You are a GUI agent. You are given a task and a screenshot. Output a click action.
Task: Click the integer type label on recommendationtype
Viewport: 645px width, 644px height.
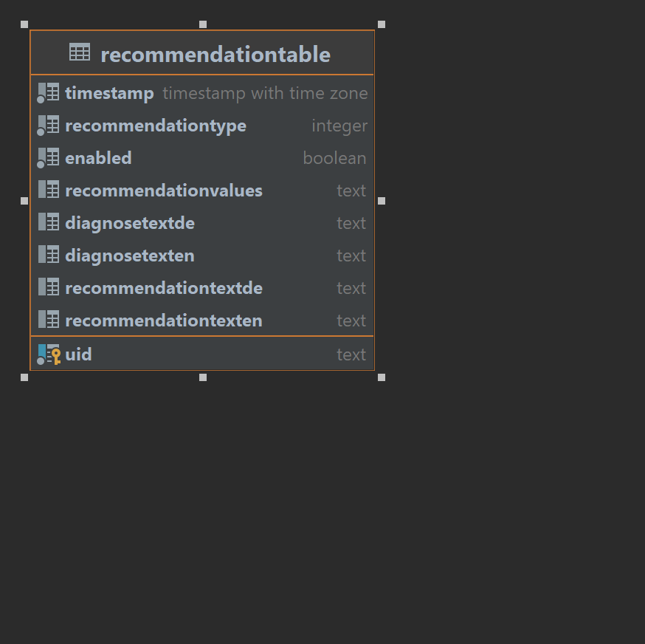pyautogui.click(x=339, y=125)
